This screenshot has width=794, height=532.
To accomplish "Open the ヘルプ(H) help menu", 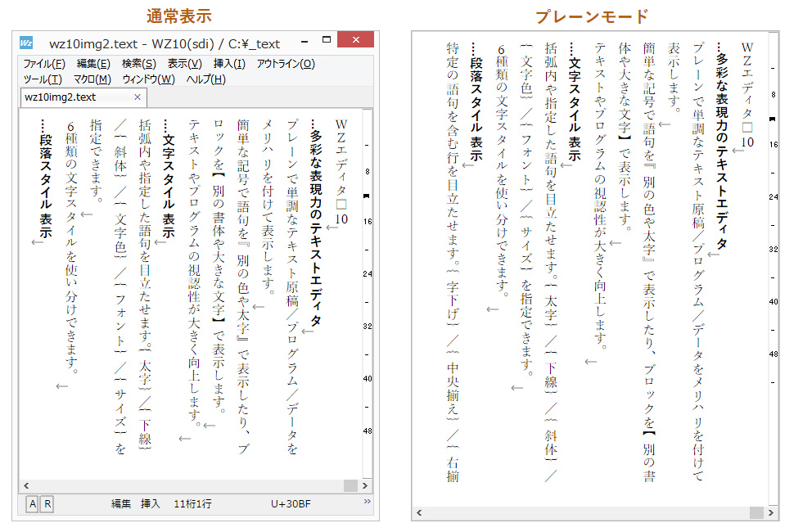I will pyautogui.click(x=205, y=79).
